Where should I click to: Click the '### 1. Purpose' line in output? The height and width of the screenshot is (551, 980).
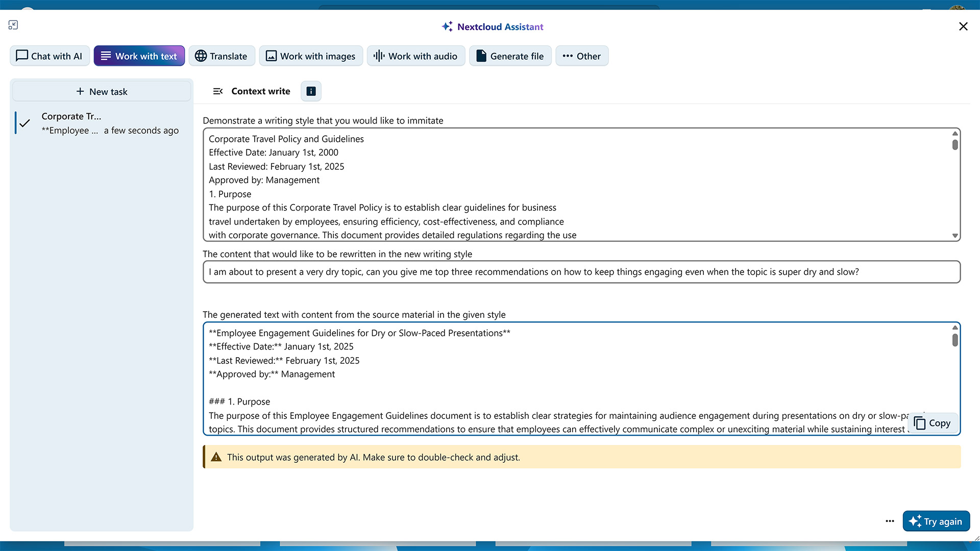[239, 402]
